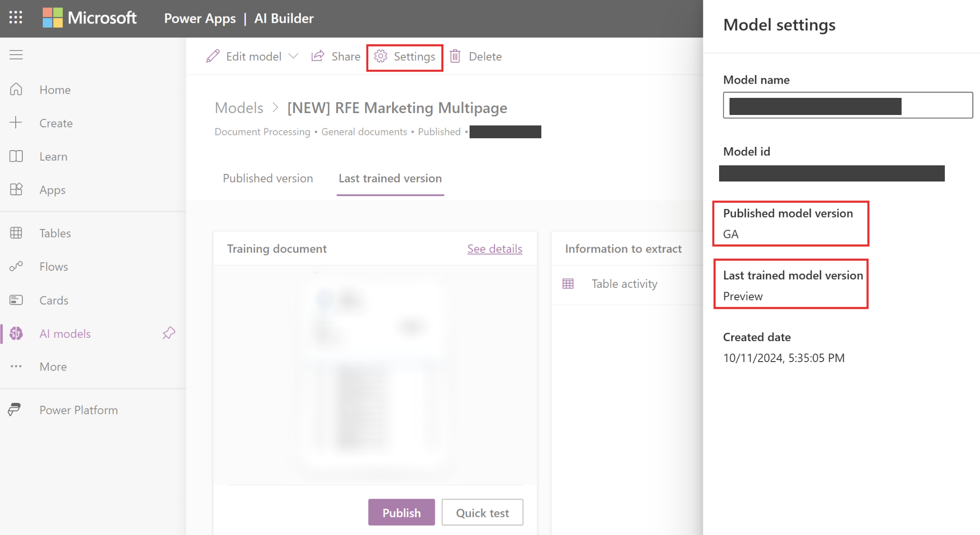The width and height of the screenshot is (980, 535).
Task: Switch to Published version tab
Action: tap(268, 178)
